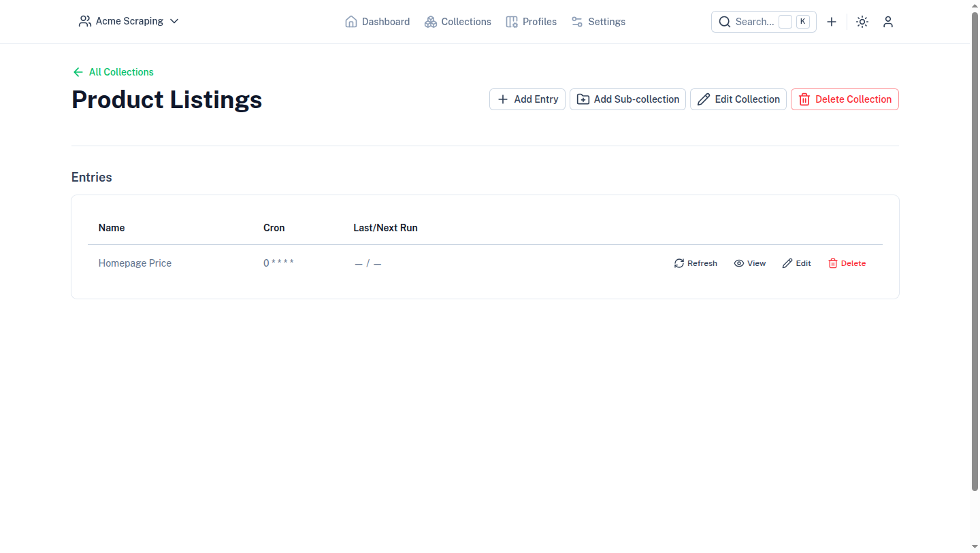Viewport: 980px width, 553px height.
Task: Click the Add Entry button
Action: click(x=527, y=99)
